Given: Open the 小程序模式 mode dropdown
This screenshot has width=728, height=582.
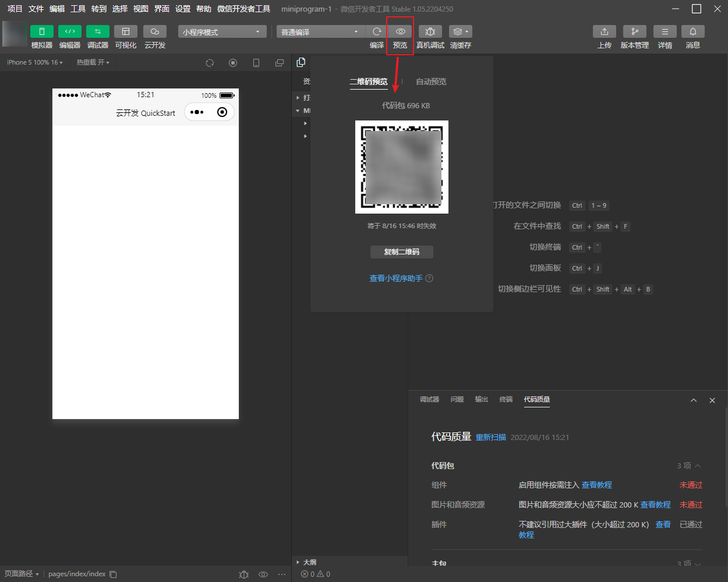Looking at the screenshot, I should tap(222, 32).
